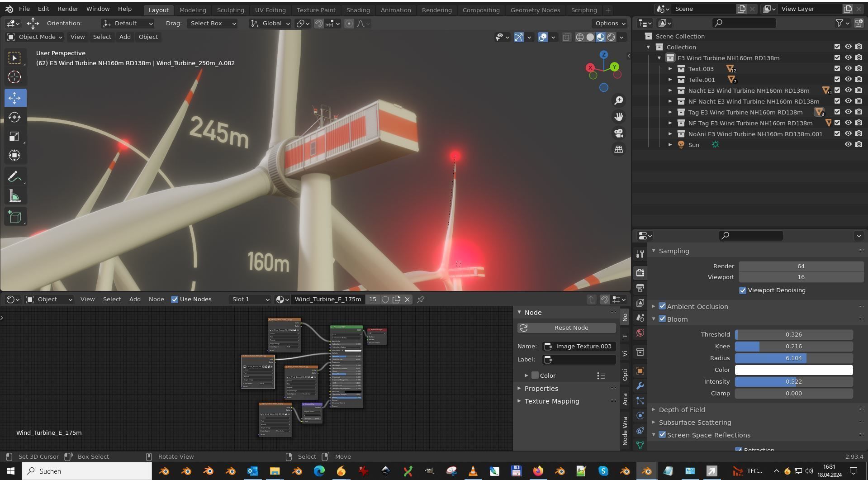Click material user count 15 button
The image size is (868, 480).
point(372,299)
